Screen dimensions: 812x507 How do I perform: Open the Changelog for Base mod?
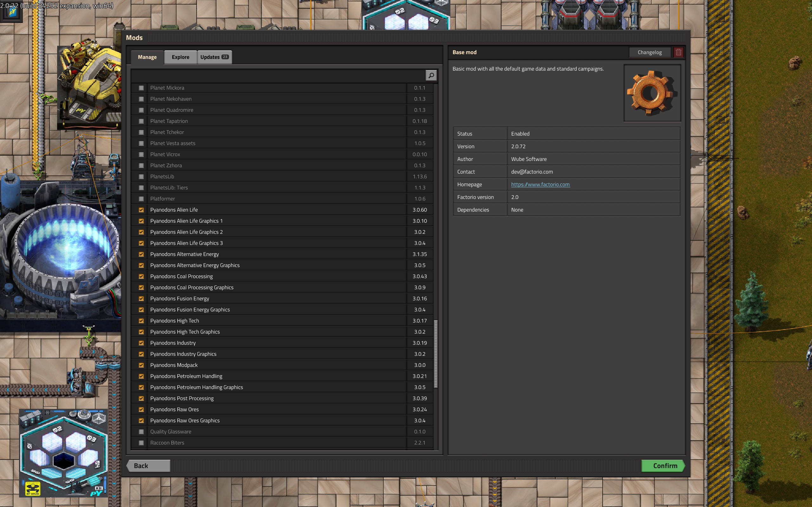pos(649,52)
